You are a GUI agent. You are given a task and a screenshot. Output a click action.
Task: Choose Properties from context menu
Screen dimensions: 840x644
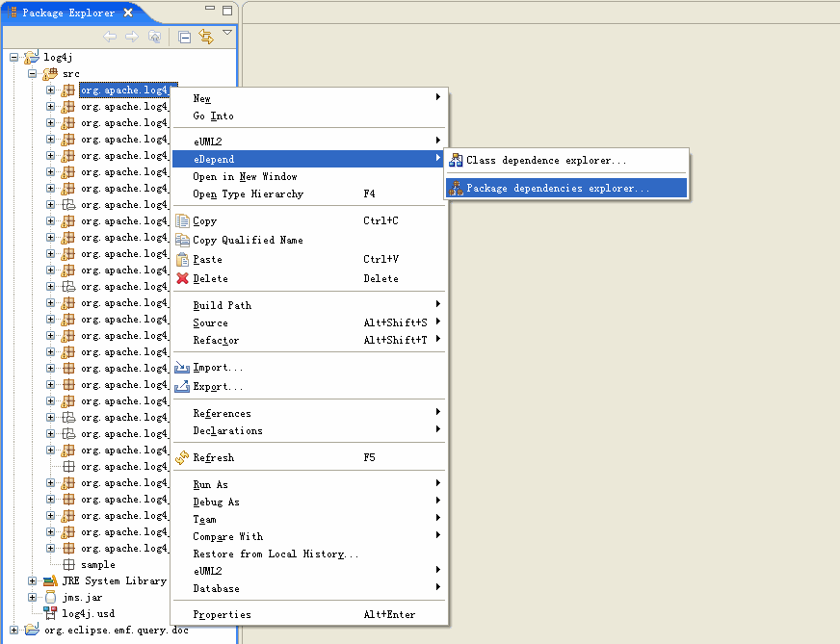tap(308, 614)
